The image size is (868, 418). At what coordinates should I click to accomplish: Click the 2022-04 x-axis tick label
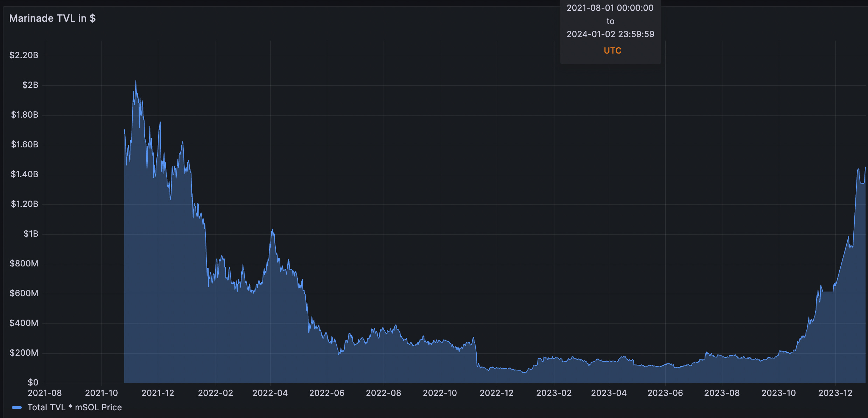(x=270, y=393)
